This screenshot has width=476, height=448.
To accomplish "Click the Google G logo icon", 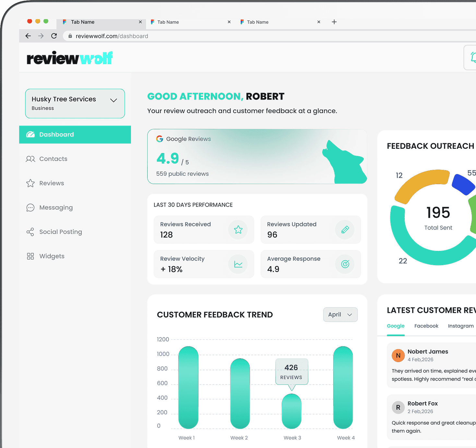I will (160, 139).
